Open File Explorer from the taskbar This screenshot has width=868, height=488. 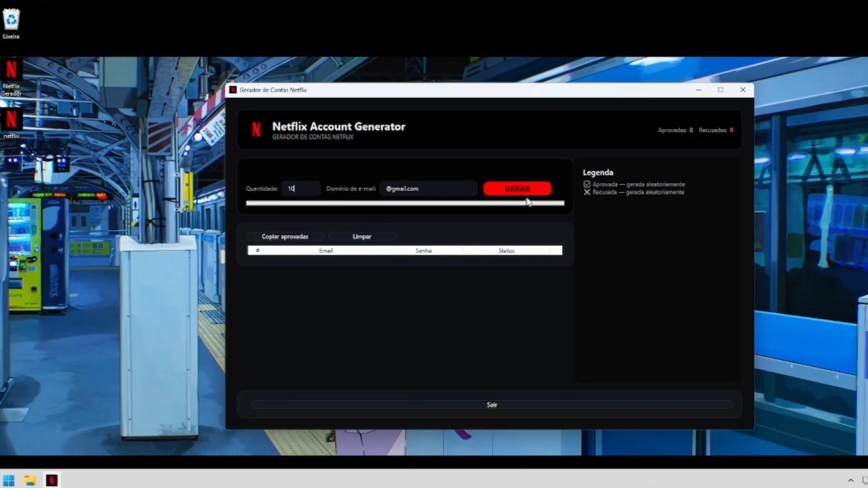30,480
